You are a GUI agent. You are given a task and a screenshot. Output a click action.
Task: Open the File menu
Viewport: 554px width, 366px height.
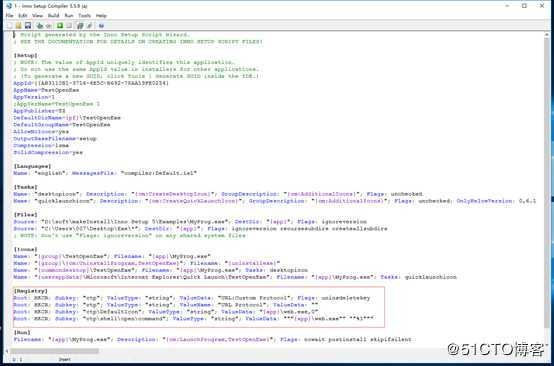pos(10,16)
